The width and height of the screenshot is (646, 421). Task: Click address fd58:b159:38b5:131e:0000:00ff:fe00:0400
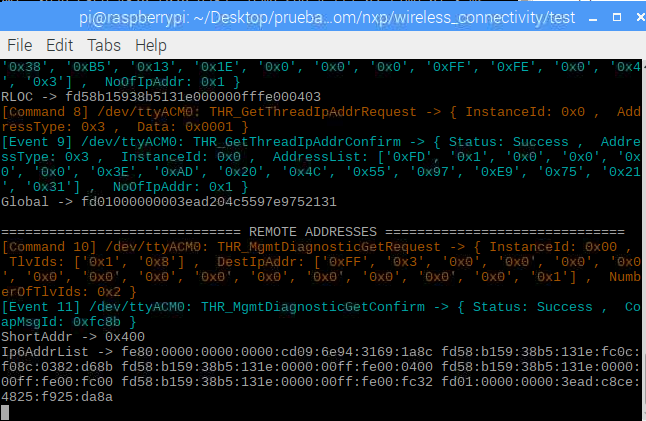[277, 367]
